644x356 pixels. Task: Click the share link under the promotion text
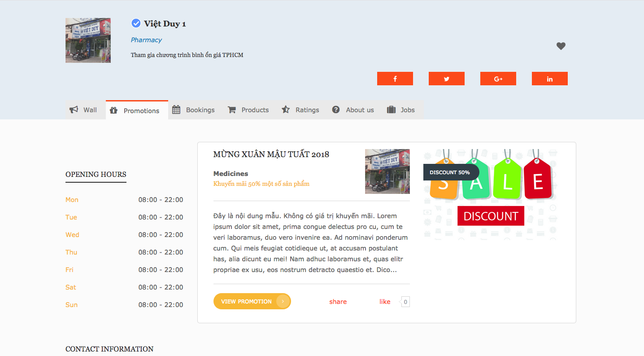click(338, 301)
